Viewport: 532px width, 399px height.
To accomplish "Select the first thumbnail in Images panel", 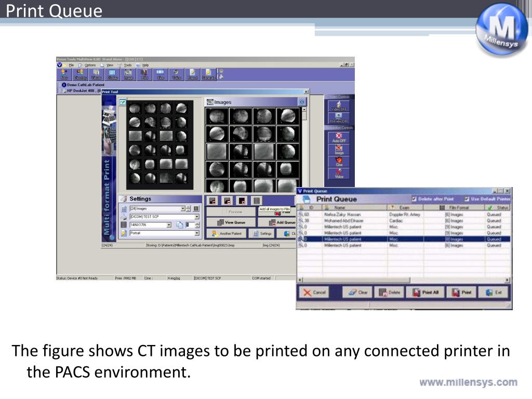I will point(217,116).
